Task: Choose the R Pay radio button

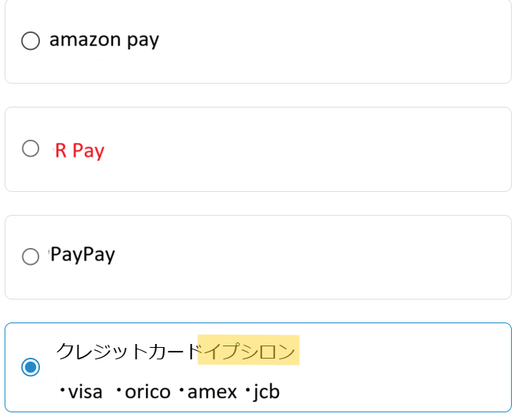Action: [x=31, y=149]
